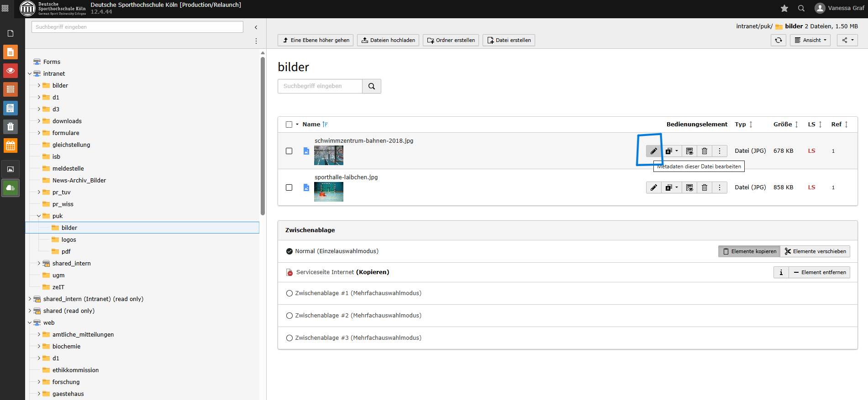Tick the checkbox for sporthalle-laibchen.jpg
Screen dimensions: 868x400
[x=289, y=187]
